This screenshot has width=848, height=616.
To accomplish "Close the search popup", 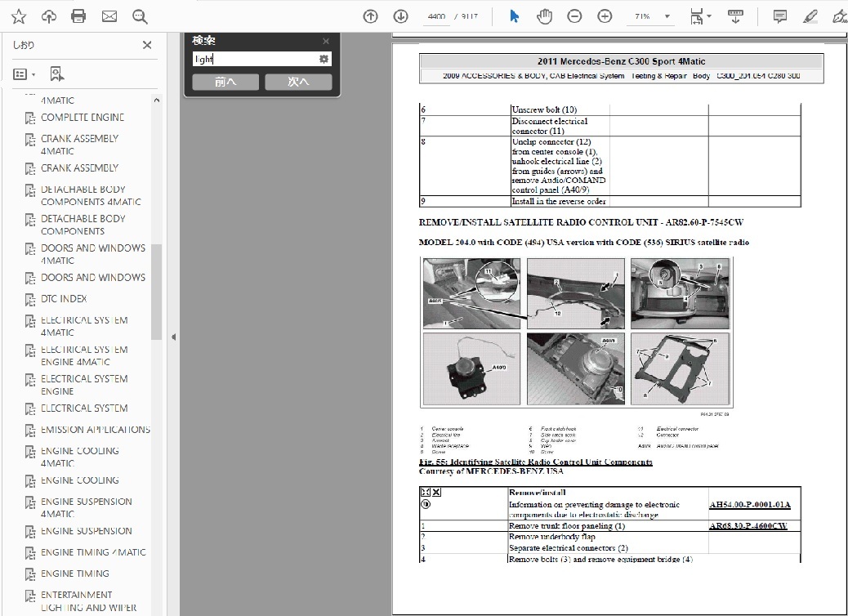I will tap(326, 41).
